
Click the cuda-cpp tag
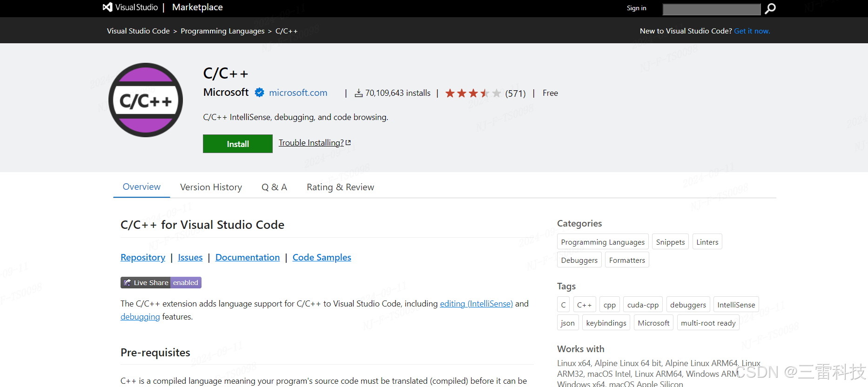pos(643,305)
